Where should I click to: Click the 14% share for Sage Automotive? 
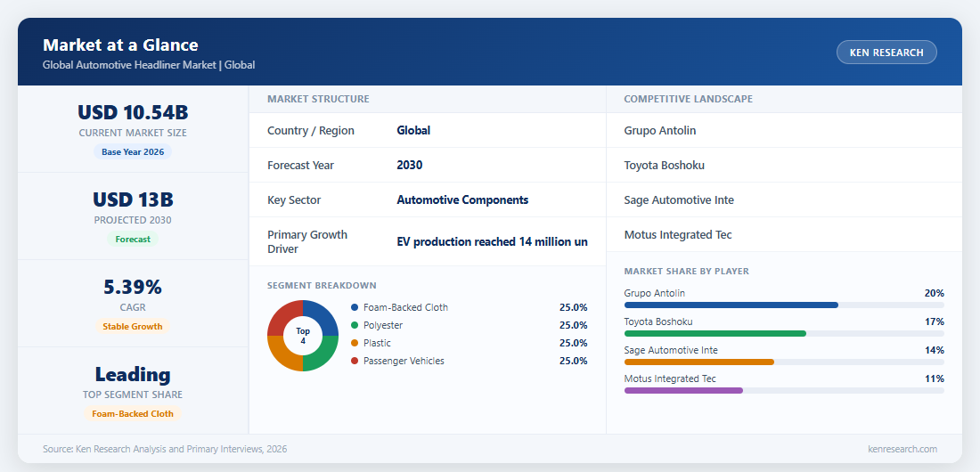[x=935, y=350]
